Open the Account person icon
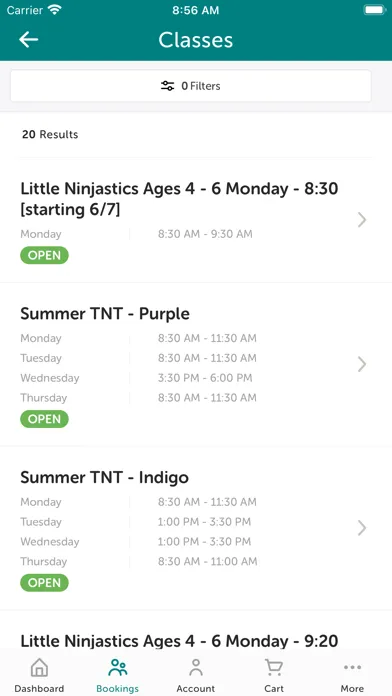 point(195,668)
